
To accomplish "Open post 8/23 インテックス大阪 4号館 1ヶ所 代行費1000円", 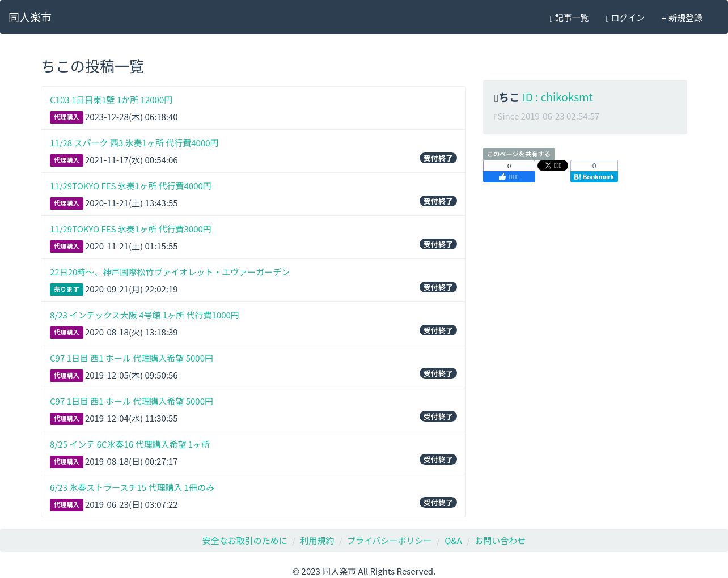I will [145, 315].
